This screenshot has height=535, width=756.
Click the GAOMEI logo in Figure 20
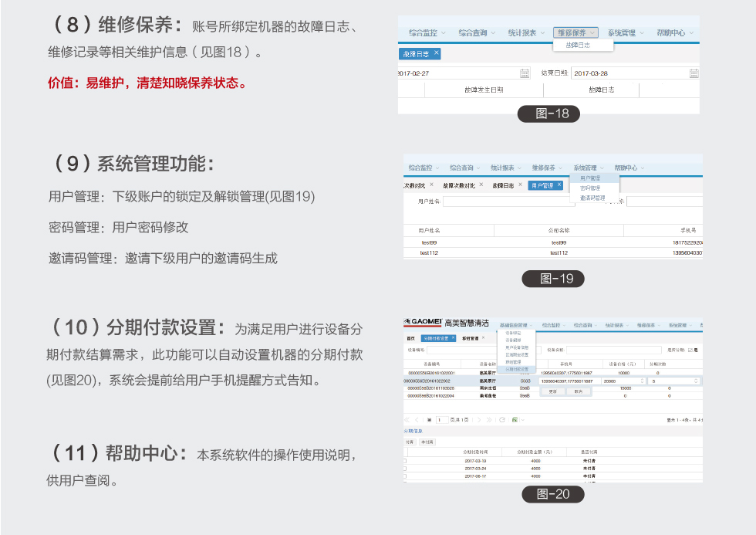coord(423,324)
